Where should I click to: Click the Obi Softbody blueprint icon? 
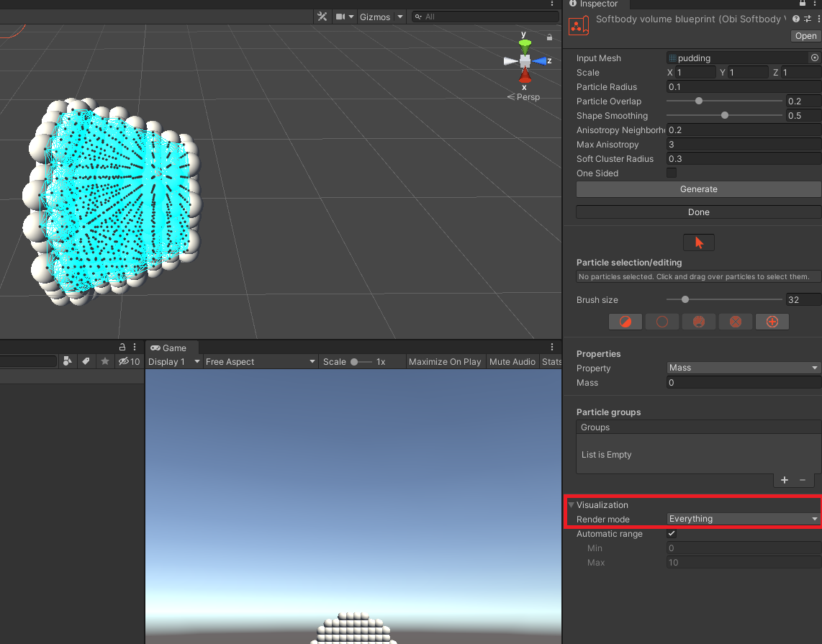tap(579, 26)
